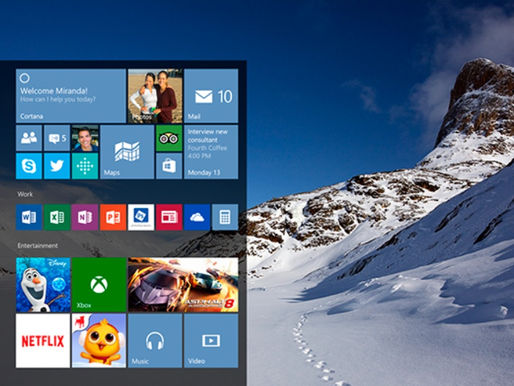Launch Word from the Work group
Screen dimensions: 514x386
click(x=29, y=217)
